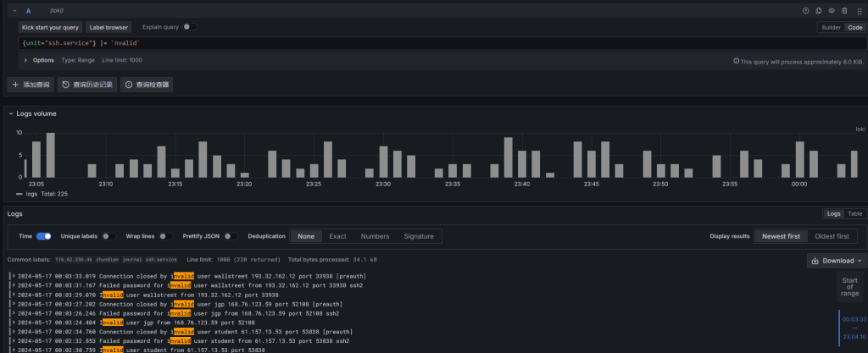This screenshot has height=353, width=868.
Task: Enable Wrap lines toggle
Action: tap(167, 236)
